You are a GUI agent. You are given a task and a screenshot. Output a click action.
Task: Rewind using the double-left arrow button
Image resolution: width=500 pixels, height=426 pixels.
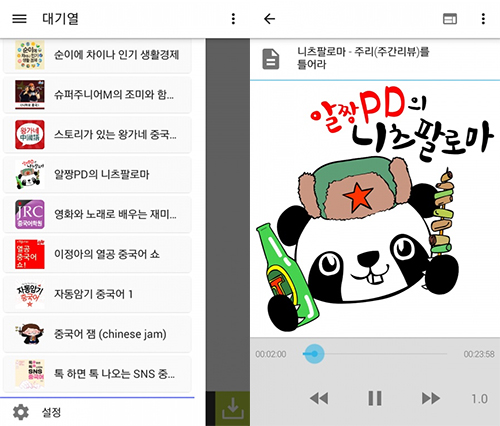tap(319, 398)
